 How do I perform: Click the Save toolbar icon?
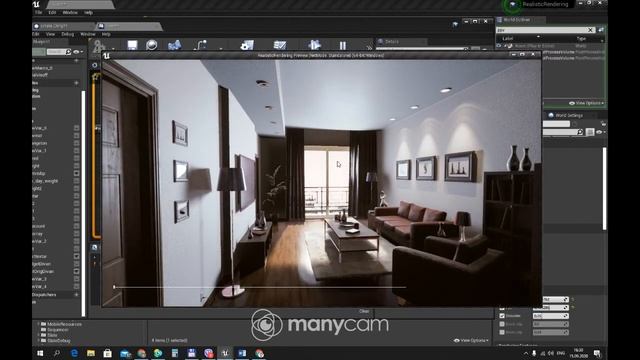click(132, 45)
